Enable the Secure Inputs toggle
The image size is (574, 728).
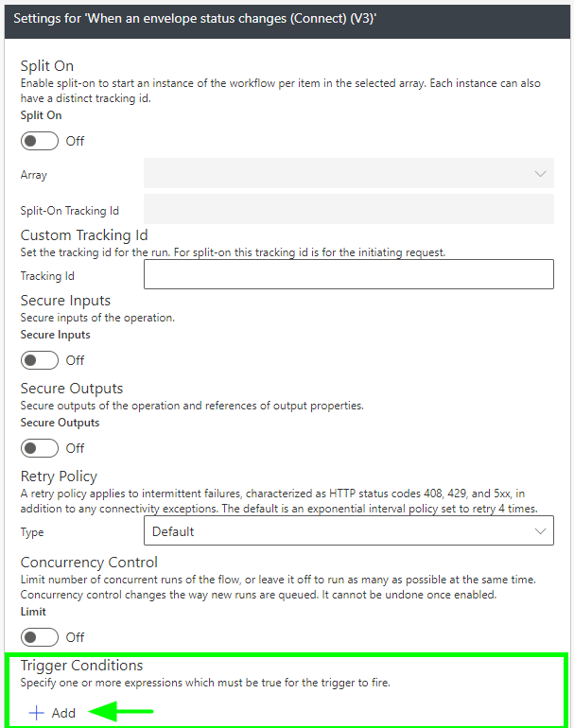point(40,360)
